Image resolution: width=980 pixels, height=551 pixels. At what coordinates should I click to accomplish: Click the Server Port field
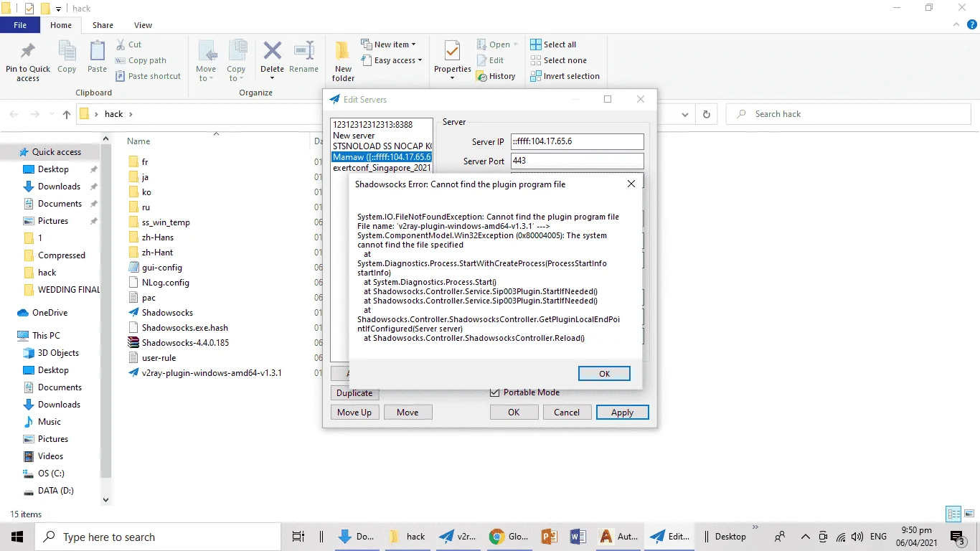[x=577, y=161]
